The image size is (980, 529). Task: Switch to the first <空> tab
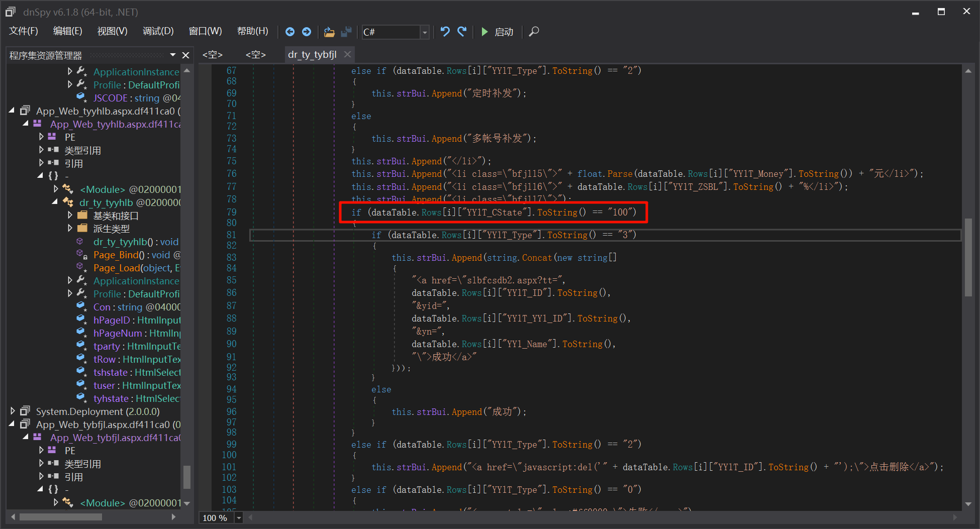pos(212,55)
